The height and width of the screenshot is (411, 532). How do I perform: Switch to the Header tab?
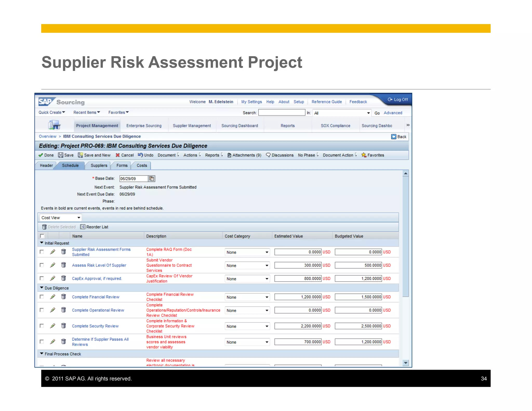[x=46, y=165]
